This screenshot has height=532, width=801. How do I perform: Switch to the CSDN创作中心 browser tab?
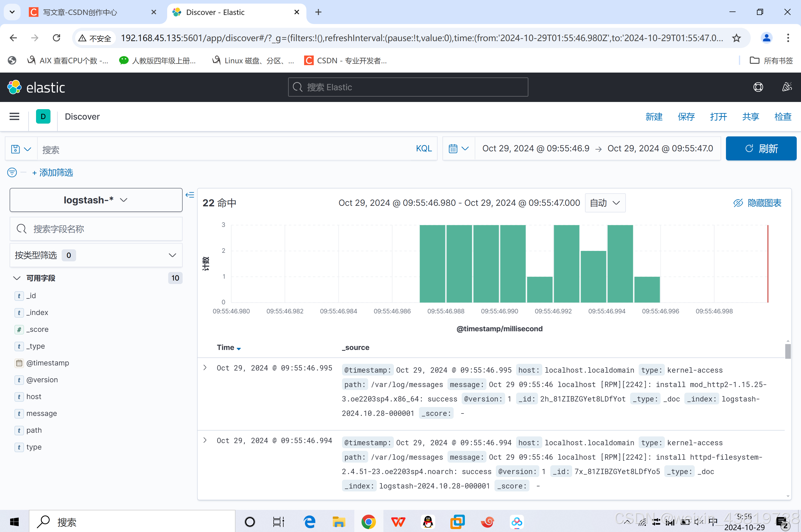coord(80,12)
